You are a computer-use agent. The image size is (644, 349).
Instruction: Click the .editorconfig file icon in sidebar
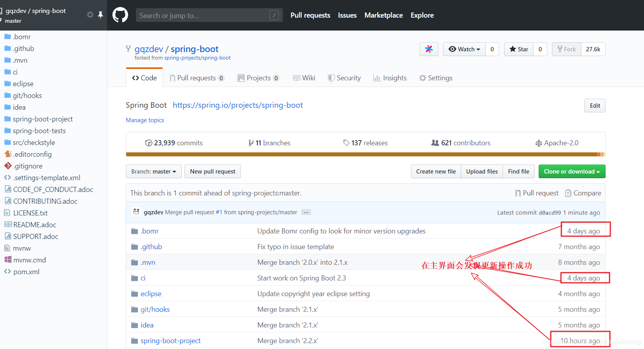7,154
